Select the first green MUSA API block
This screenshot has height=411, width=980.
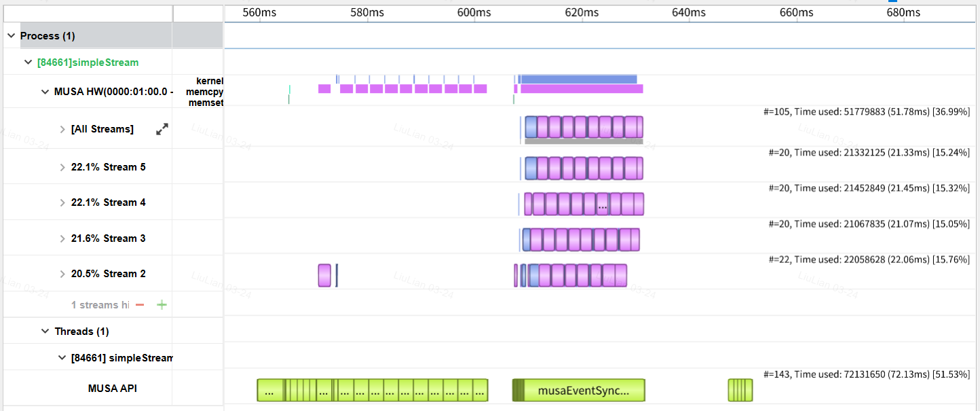pos(269,391)
